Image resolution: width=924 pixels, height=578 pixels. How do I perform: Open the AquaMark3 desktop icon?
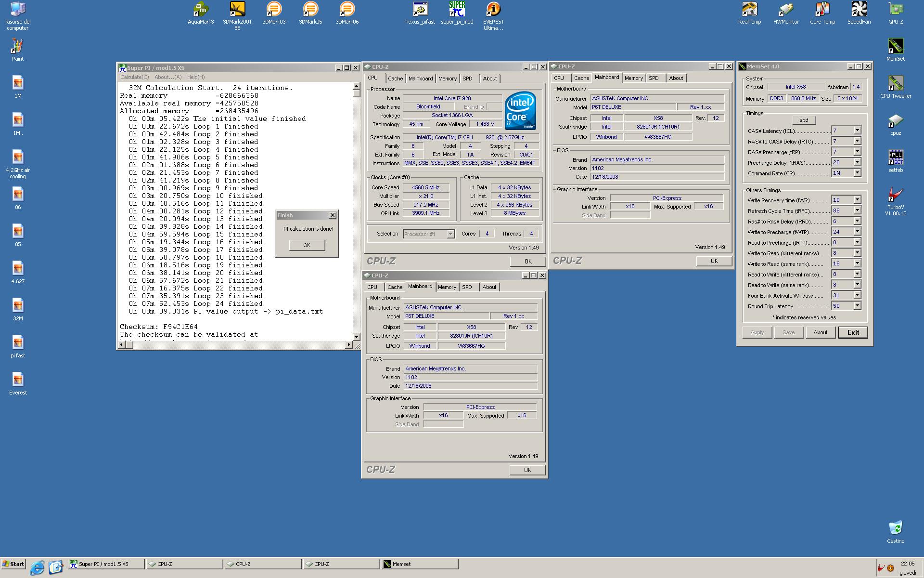pyautogui.click(x=201, y=13)
